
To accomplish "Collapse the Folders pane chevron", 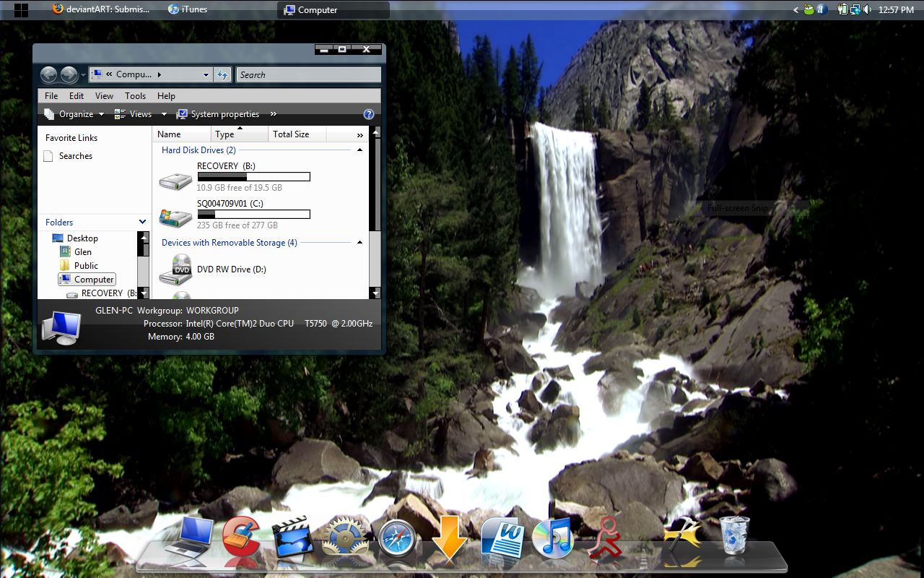I will pyautogui.click(x=143, y=222).
